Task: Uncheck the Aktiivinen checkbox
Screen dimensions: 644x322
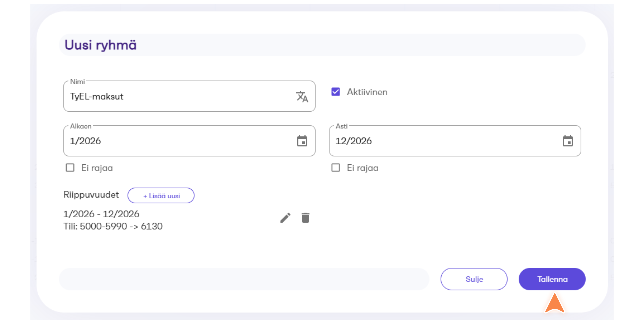Action: tap(336, 92)
